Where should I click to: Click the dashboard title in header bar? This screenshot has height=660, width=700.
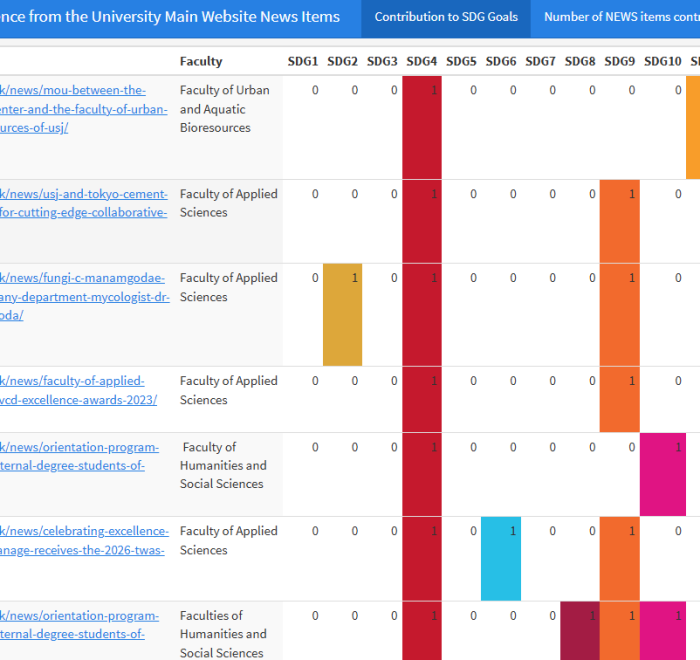170,17
